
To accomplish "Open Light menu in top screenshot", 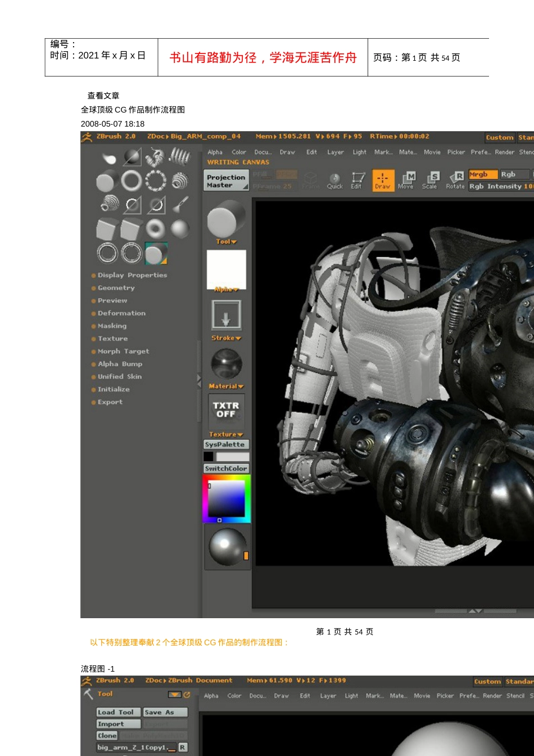I will pos(360,152).
